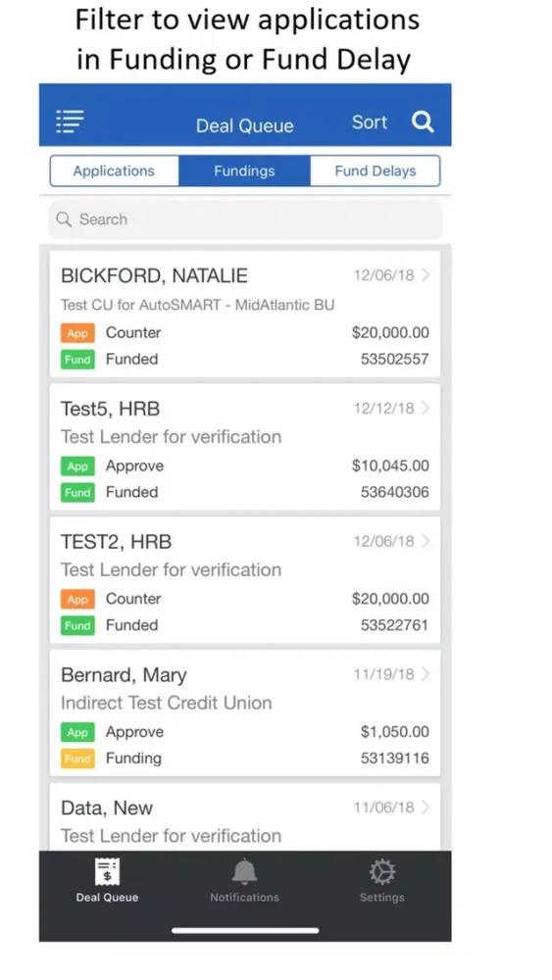The width and height of the screenshot is (552, 980).
Task: Open the TEST2, HRB deal card
Action: point(245,579)
